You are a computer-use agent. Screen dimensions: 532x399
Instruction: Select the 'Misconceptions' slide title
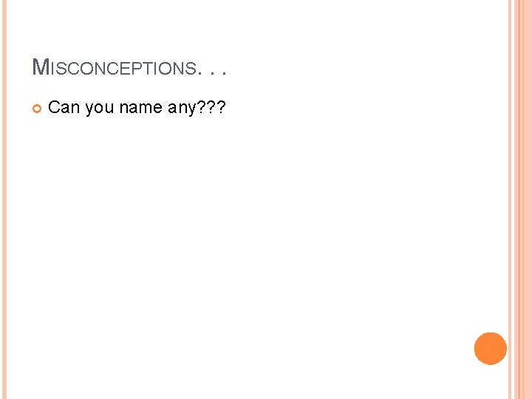[x=129, y=67]
